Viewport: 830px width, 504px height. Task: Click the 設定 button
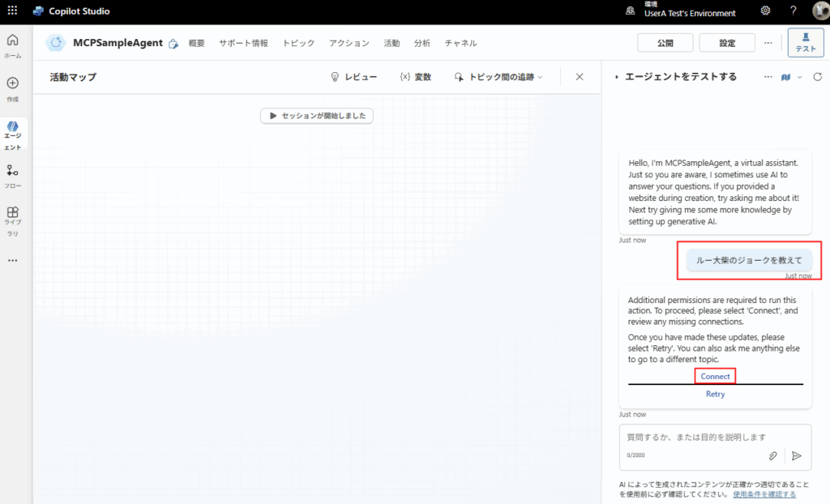tap(727, 43)
